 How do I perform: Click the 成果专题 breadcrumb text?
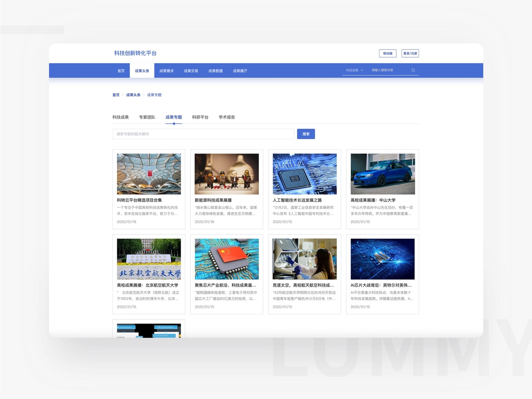154,95
